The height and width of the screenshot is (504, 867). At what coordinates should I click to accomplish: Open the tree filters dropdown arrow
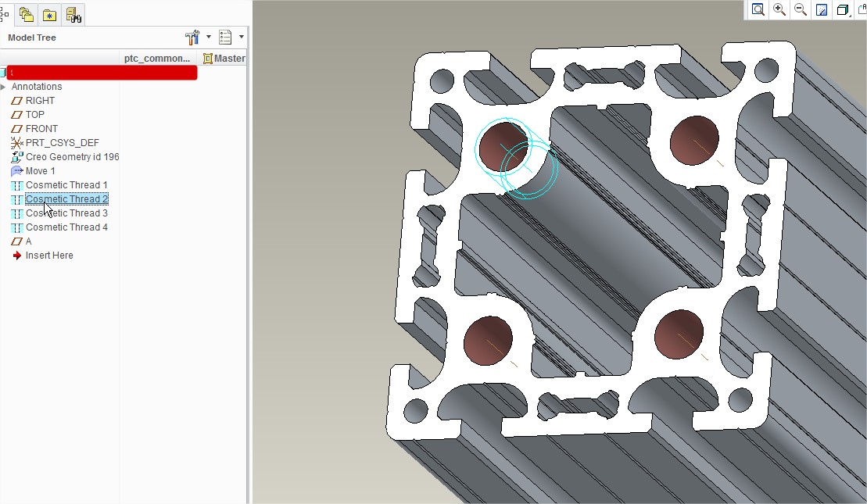coord(241,36)
